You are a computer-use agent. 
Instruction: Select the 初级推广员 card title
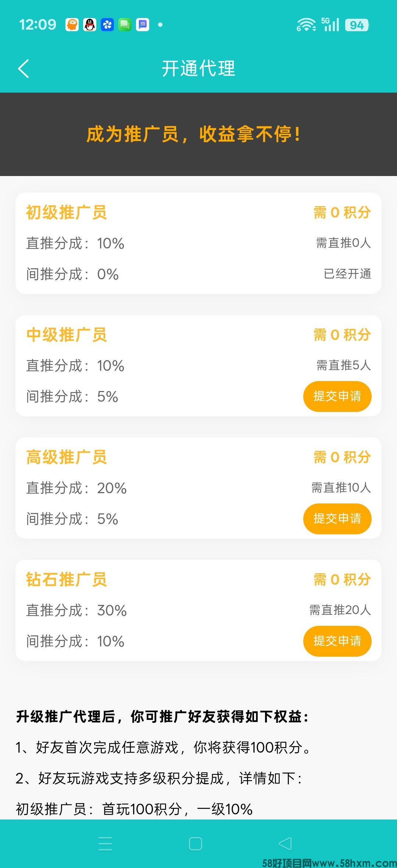pyautogui.click(x=67, y=212)
